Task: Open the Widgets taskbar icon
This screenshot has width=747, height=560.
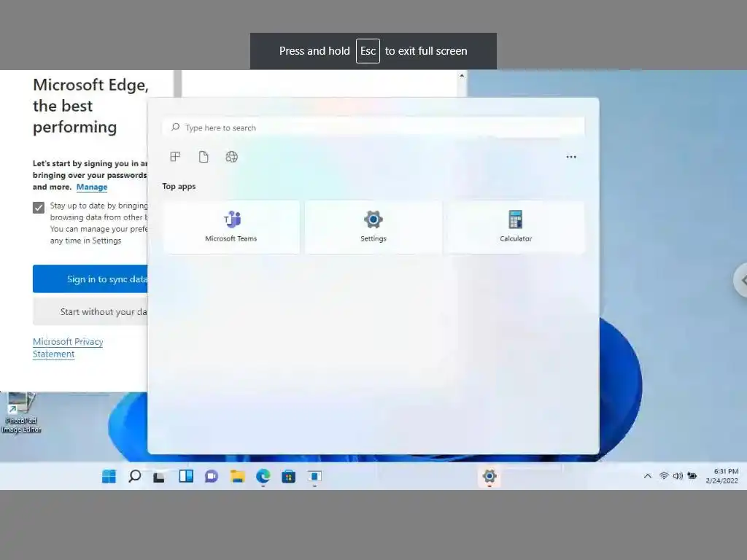Action: pyautogui.click(x=186, y=476)
